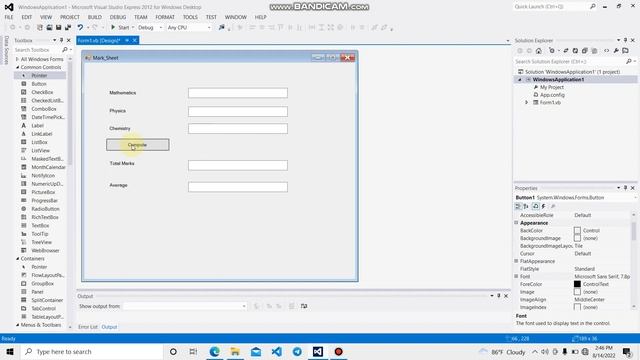Pin the Toolbox panel with pushpin icon
The height and width of the screenshot is (360, 640).
[x=61, y=40]
